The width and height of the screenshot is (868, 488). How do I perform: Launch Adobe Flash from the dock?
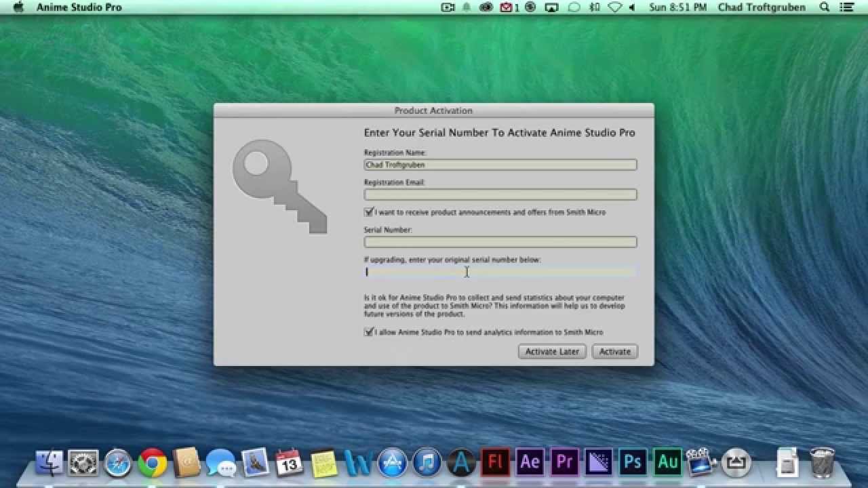click(496, 462)
